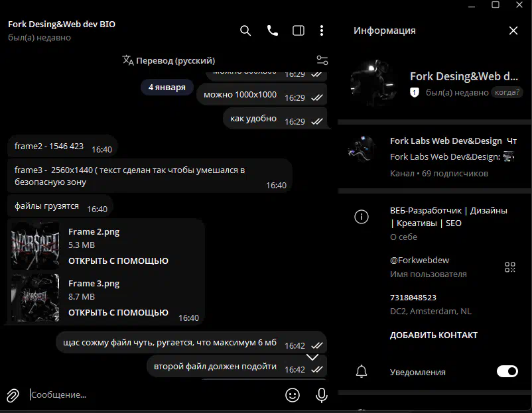Jump to latest messages down chevron
This screenshot has width=532, height=413.
[x=312, y=357]
